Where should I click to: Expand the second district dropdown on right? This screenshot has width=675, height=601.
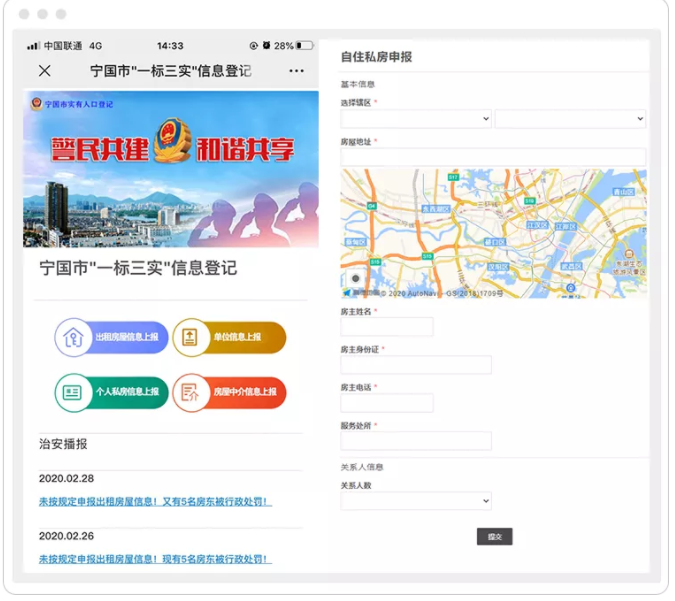click(x=570, y=119)
